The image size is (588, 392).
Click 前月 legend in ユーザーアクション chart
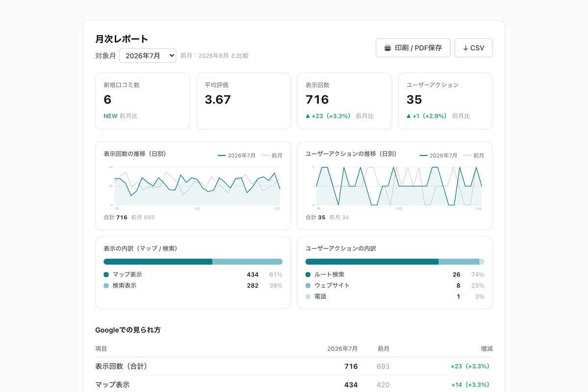click(474, 155)
